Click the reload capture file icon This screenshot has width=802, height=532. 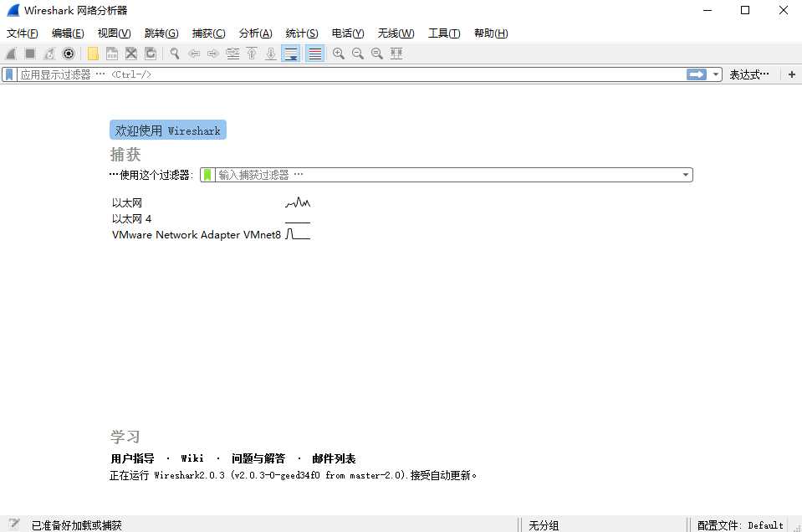pyautogui.click(x=151, y=54)
